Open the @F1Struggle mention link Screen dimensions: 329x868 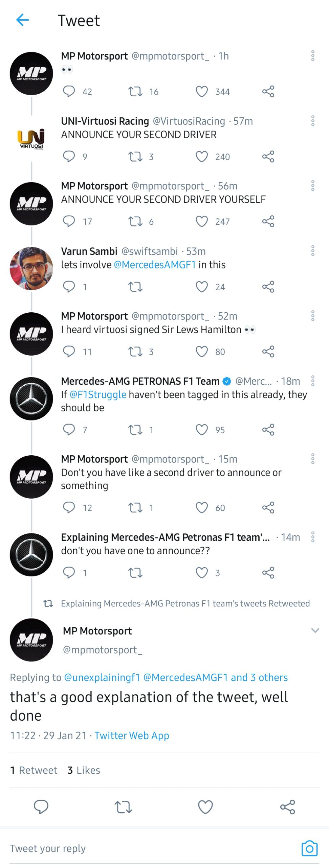[x=98, y=394]
